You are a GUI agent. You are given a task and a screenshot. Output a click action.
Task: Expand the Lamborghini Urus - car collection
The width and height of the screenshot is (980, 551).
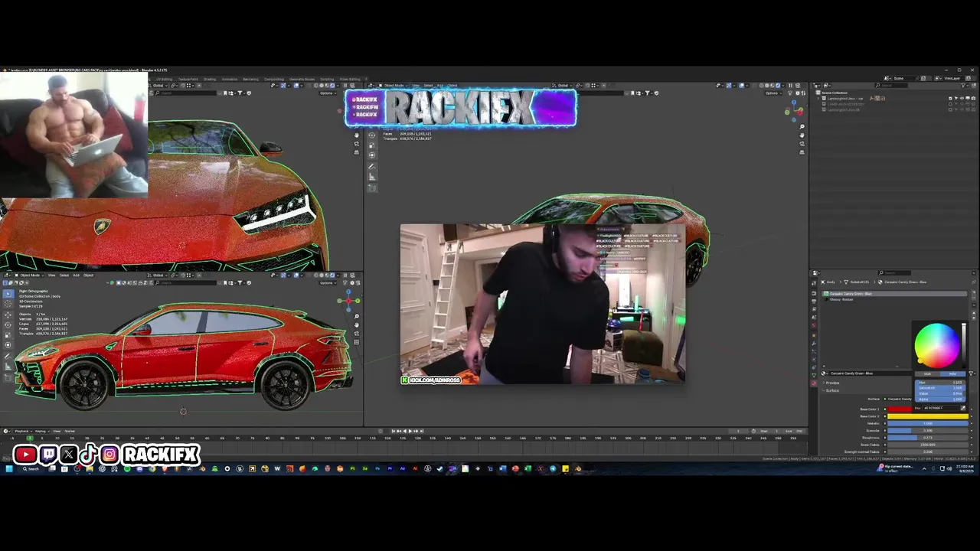pyautogui.click(x=818, y=99)
